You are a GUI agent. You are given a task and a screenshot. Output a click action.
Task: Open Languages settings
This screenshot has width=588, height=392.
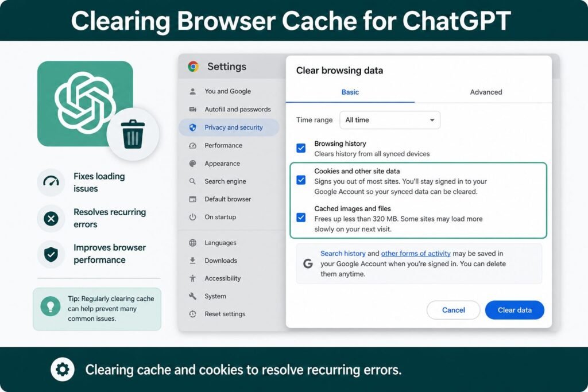[220, 243]
